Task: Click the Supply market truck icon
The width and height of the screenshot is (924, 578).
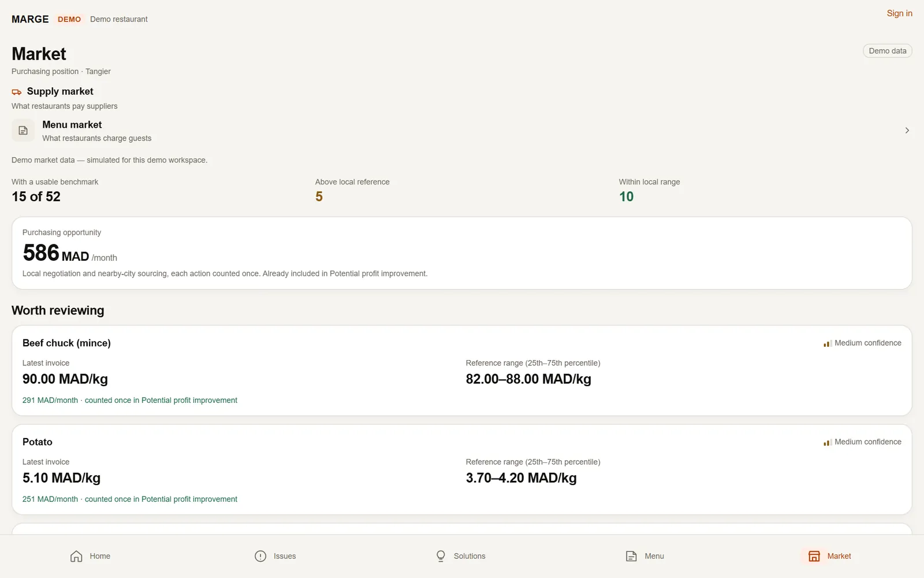Action: pos(17,92)
